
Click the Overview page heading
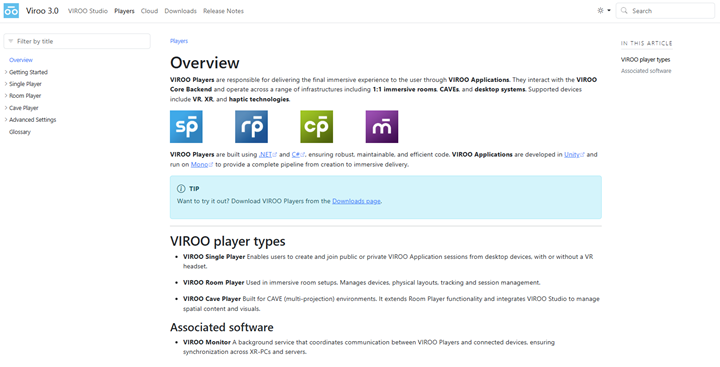[x=205, y=63]
